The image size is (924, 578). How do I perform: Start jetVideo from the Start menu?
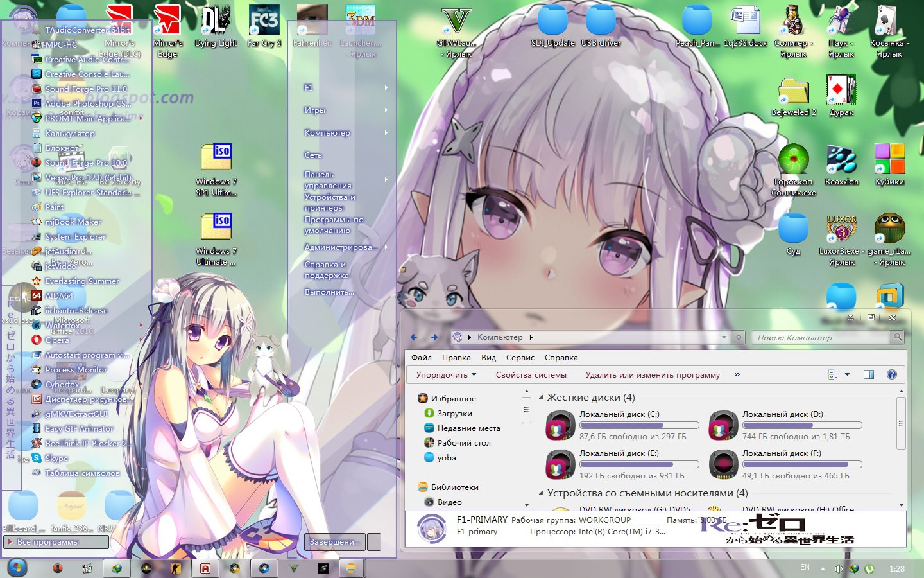(54, 266)
